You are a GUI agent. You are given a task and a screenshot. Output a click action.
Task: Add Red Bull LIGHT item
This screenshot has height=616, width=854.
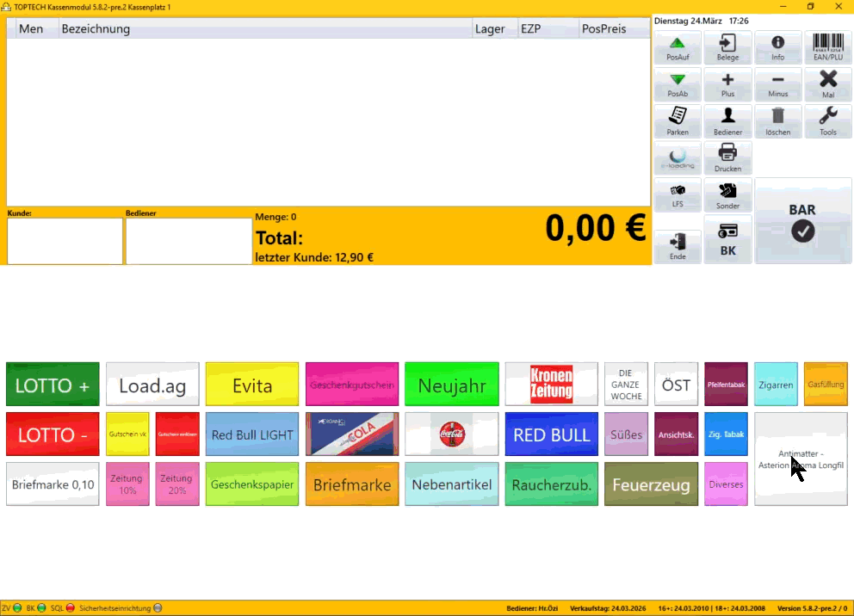(252, 434)
